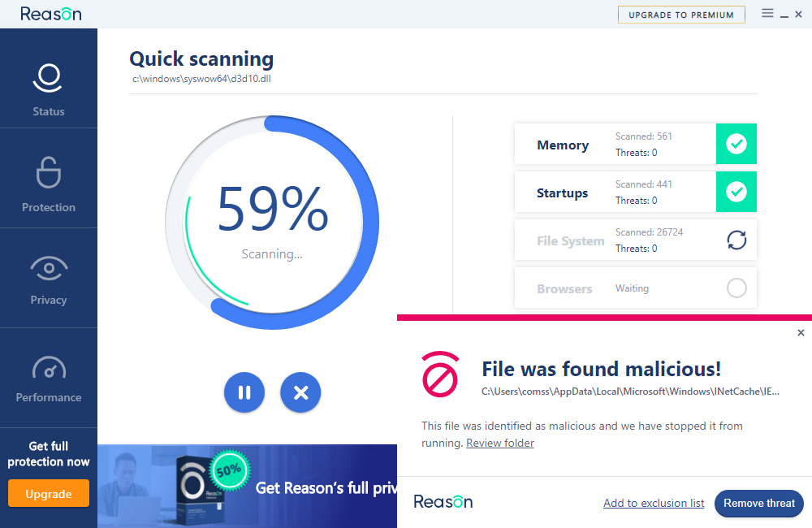Screen dimensions: 812x528
Task: Click the File System refresh icon
Action: (736, 240)
